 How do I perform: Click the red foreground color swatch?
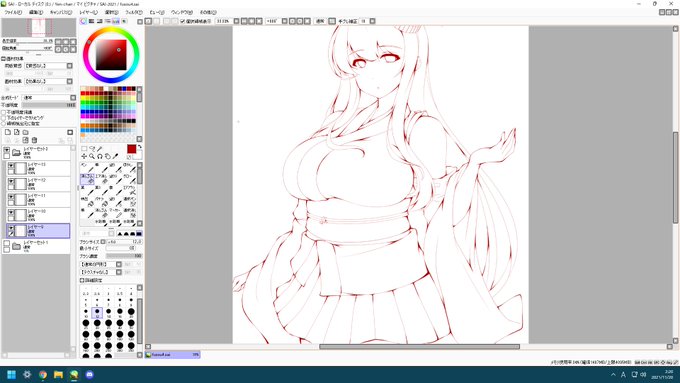(x=131, y=149)
